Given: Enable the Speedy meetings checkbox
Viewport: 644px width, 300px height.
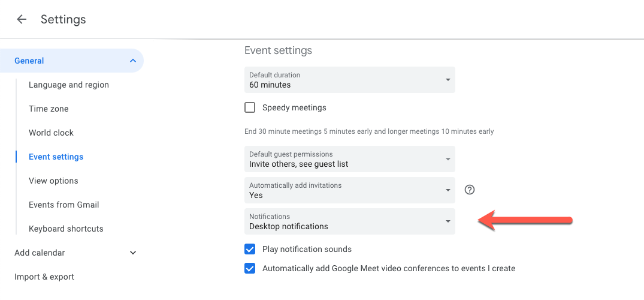Looking at the screenshot, I should [250, 108].
